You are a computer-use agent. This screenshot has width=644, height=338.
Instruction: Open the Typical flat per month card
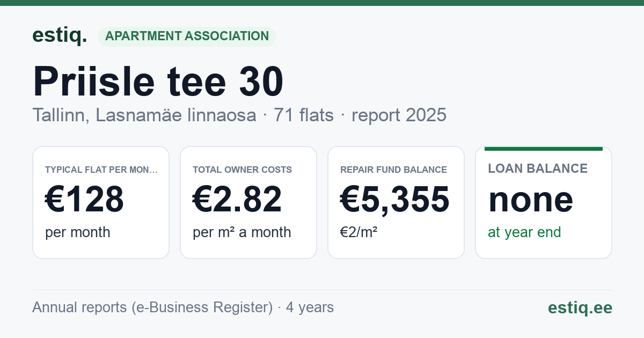[101, 202]
